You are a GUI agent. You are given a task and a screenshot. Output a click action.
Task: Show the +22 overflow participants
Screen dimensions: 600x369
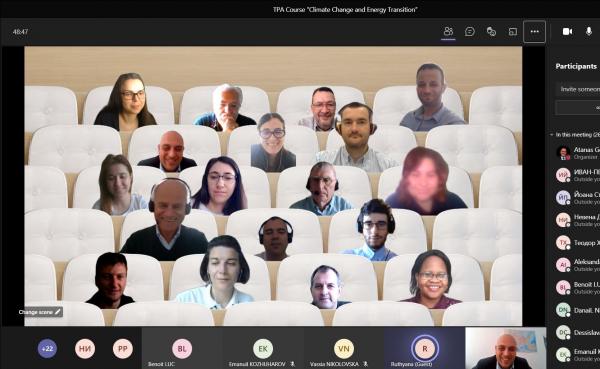(x=47, y=349)
